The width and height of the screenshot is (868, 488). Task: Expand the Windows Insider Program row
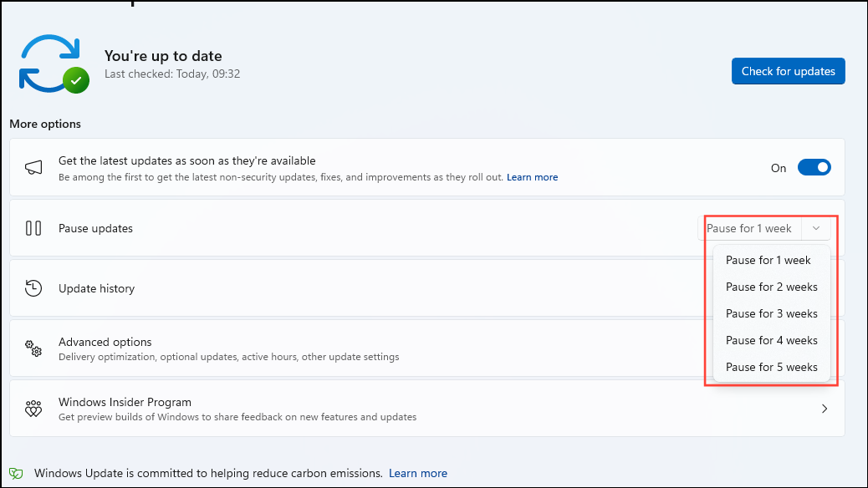pos(825,408)
